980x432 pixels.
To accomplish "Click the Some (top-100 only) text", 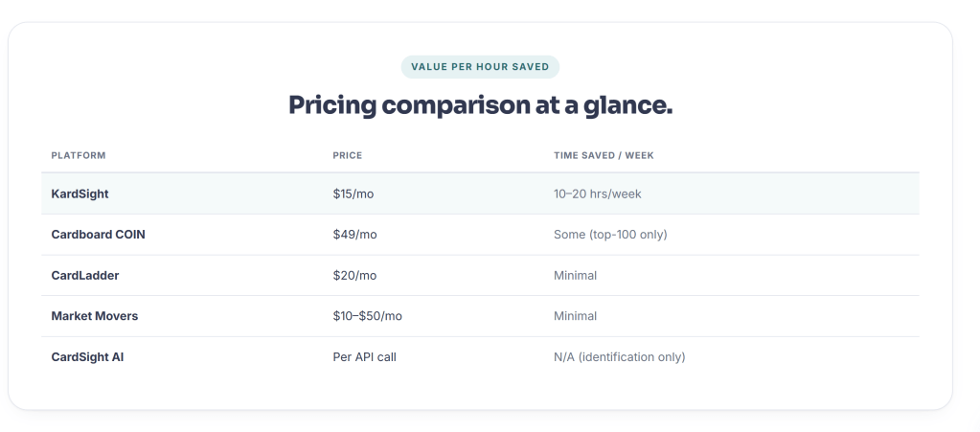I will pyautogui.click(x=610, y=235).
